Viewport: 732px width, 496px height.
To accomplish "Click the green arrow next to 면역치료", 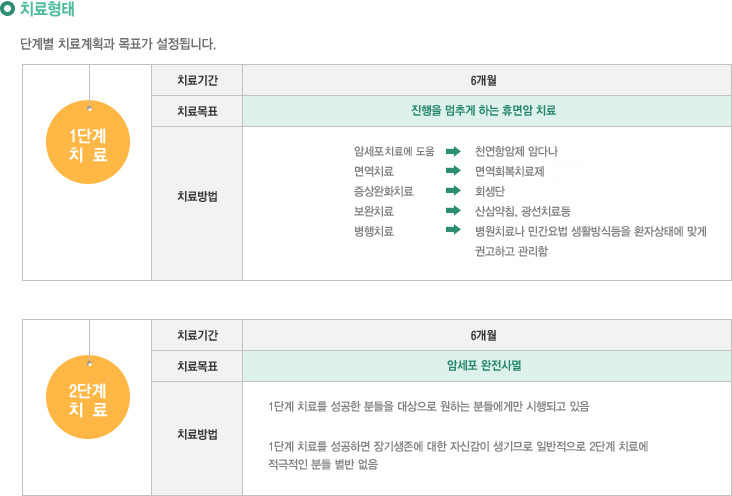I will click(453, 171).
